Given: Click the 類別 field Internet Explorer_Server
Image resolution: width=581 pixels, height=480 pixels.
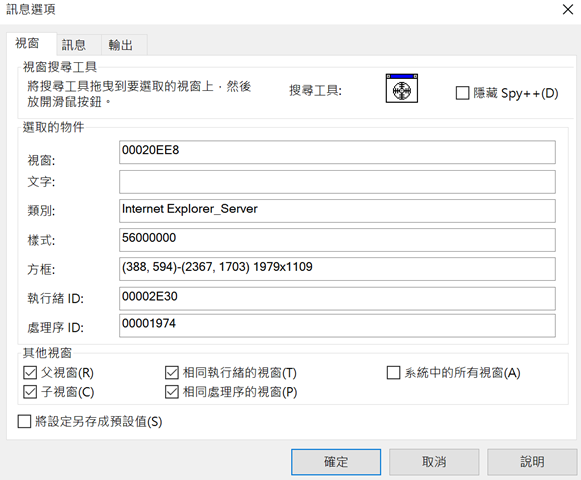Looking at the screenshot, I should (337, 211).
